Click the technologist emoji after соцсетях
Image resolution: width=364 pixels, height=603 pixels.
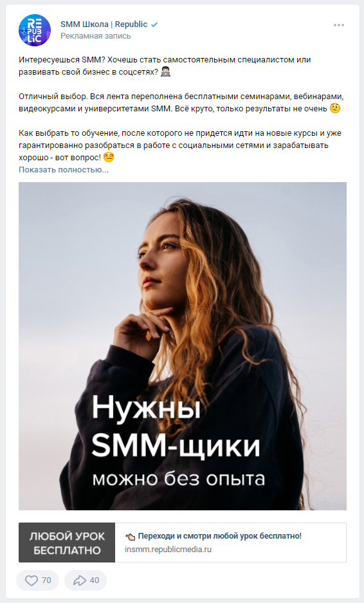click(x=166, y=72)
